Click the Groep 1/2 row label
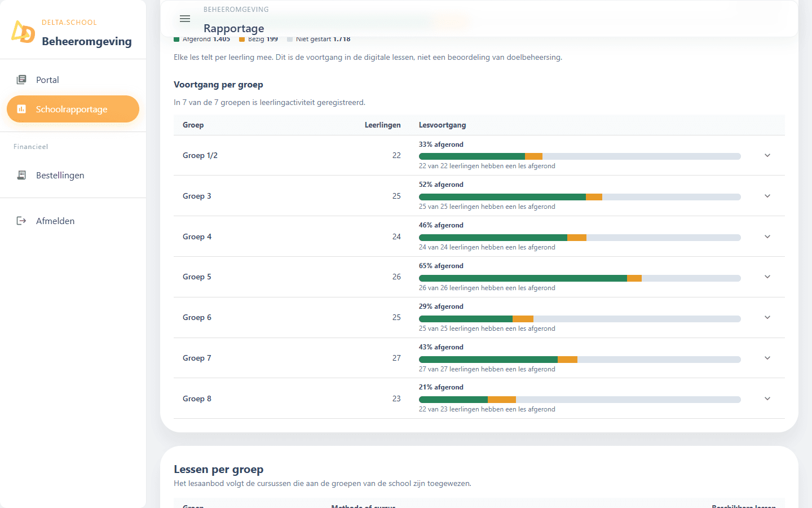 (x=200, y=155)
